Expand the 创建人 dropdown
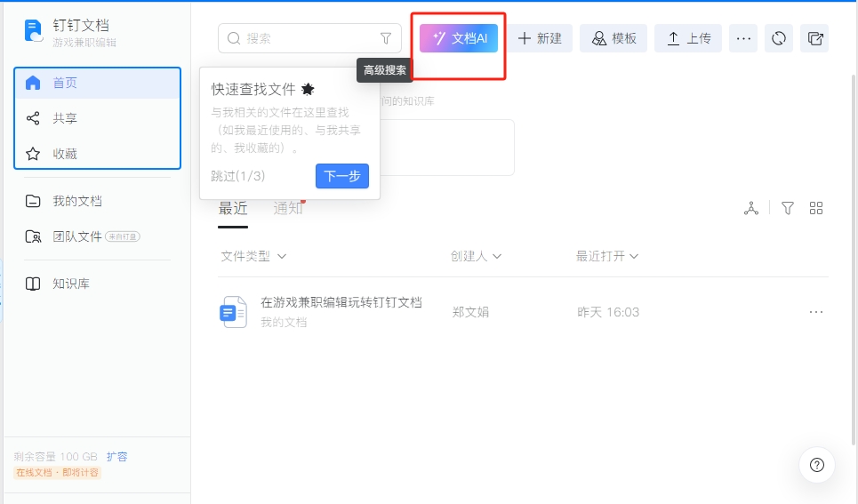Image resolution: width=858 pixels, height=504 pixels. click(x=476, y=256)
